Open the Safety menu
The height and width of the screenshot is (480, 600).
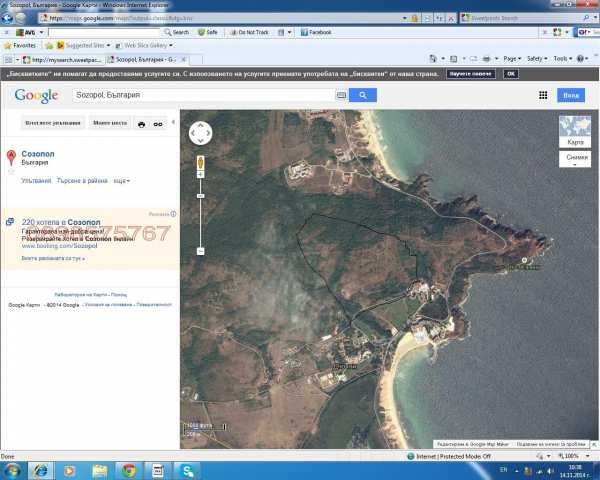click(537, 59)
